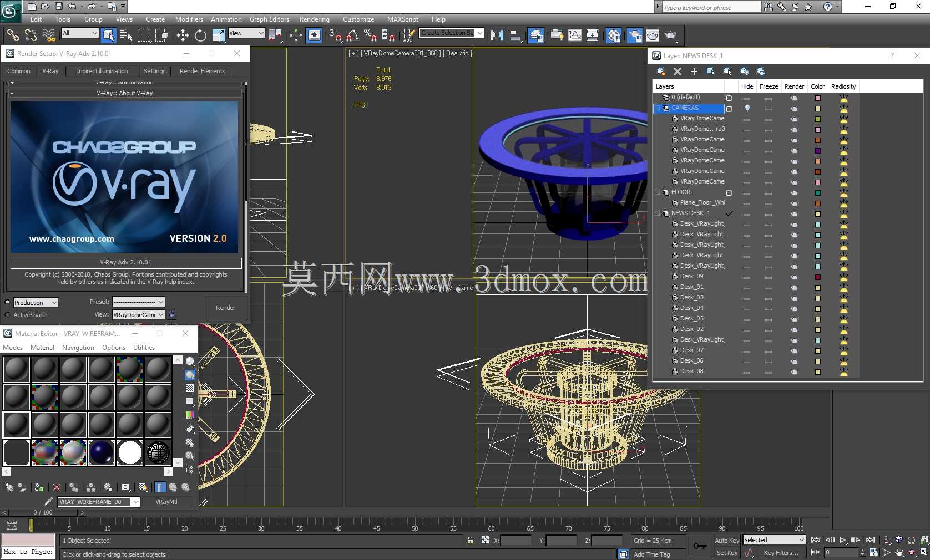This screenshot has height=560, width=930.
Task: Select the Select and Link tool
Action: [x=12, y=35]
